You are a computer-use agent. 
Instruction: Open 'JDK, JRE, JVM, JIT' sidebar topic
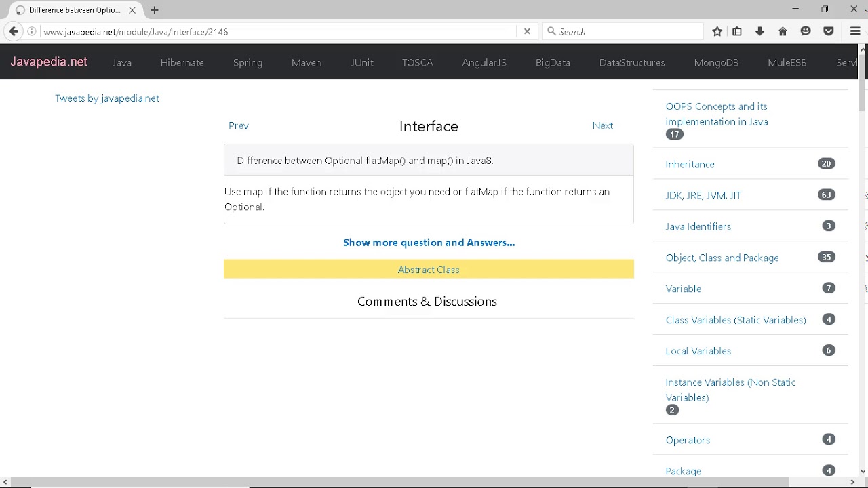(703, 195)
